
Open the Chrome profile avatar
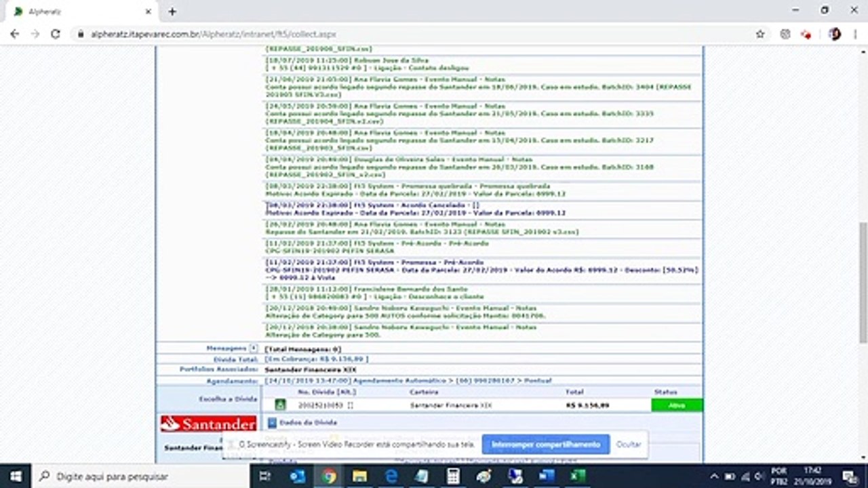(835, 34)
